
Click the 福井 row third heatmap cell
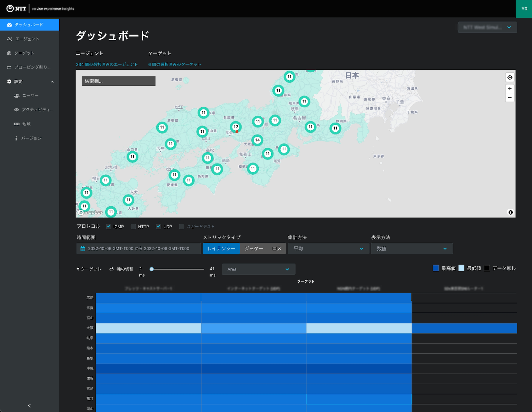click(x=359, y=399)
